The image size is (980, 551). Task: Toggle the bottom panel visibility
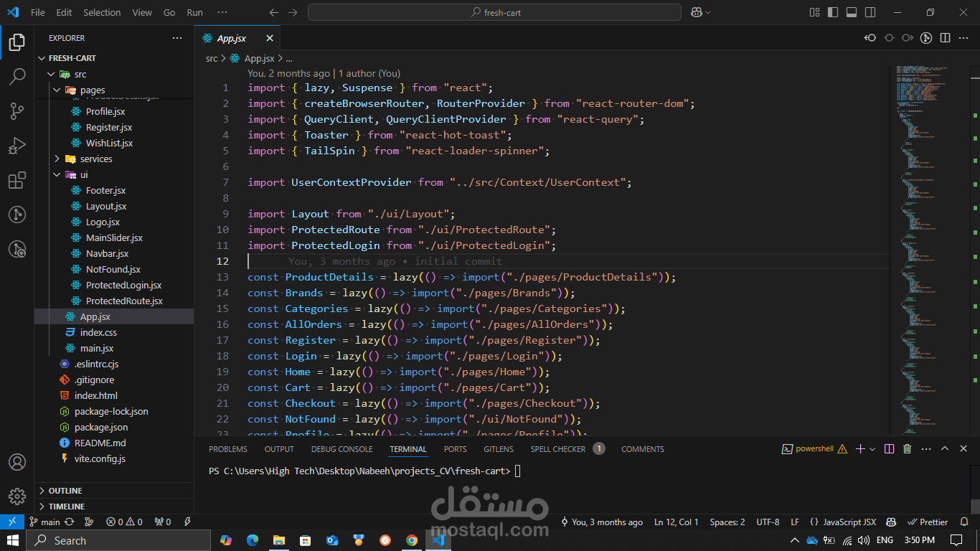[x=852, y=12]
